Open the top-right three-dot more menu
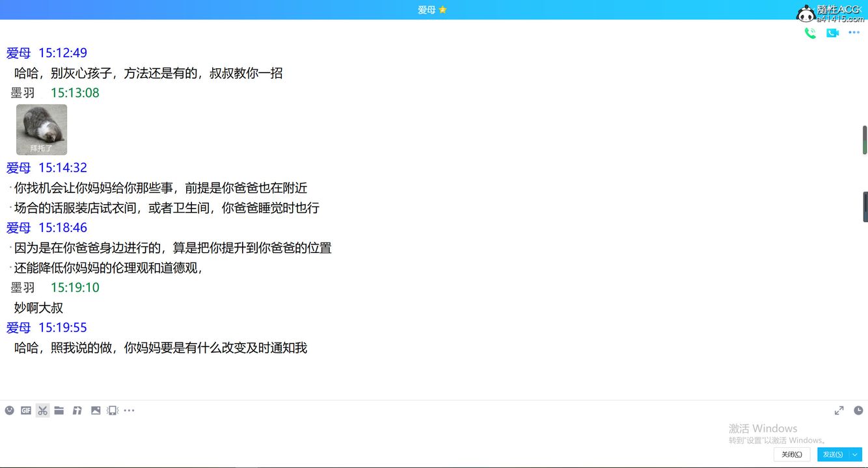Screen dimensions: 868x468 (854, 33)
